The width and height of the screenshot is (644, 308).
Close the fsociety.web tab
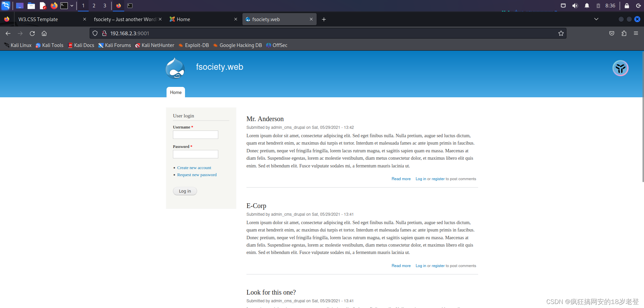coord(311,19)
